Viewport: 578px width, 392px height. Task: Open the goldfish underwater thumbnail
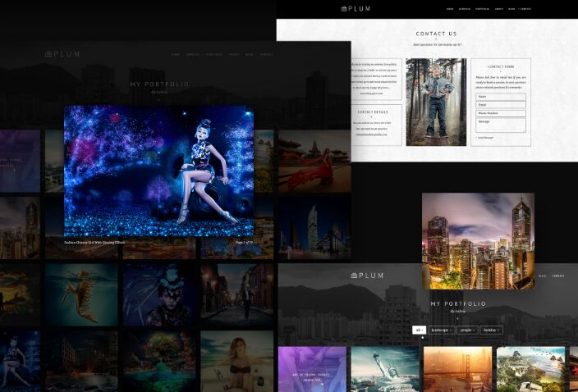pos(81,294)
